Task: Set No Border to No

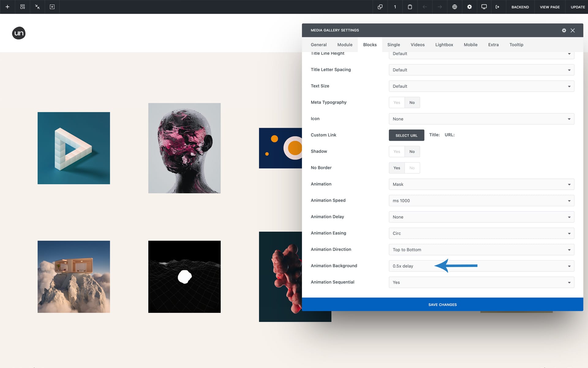Action: point(412,168)
